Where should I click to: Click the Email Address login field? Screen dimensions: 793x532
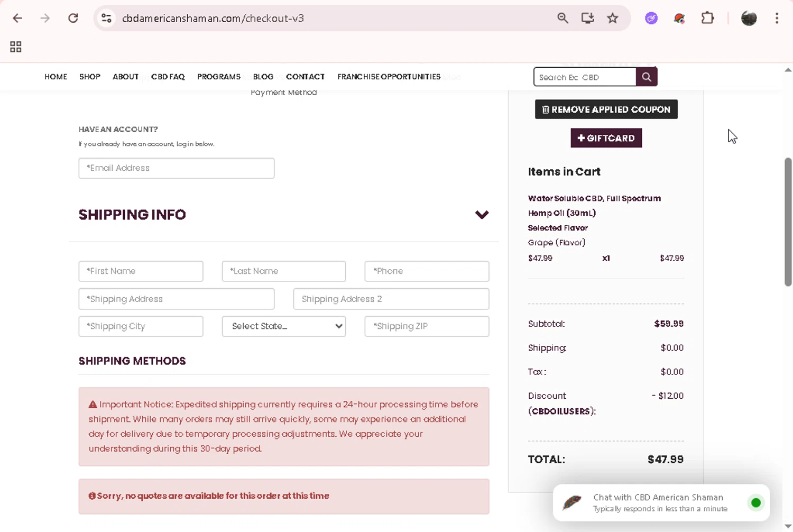pyautogui.click(x=177, y=168)
